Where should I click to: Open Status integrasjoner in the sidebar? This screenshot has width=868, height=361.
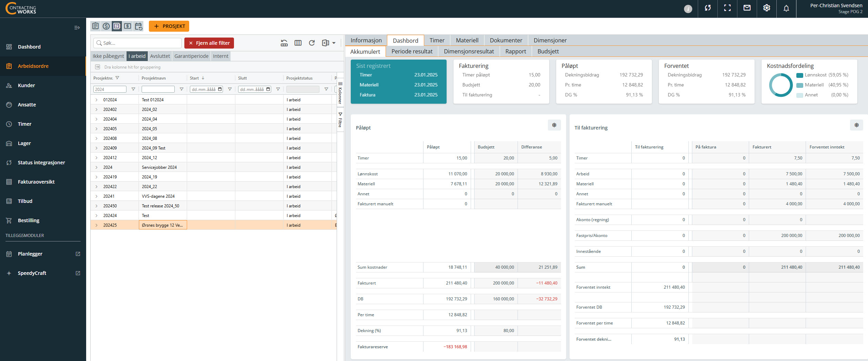(x=43, y=163)
